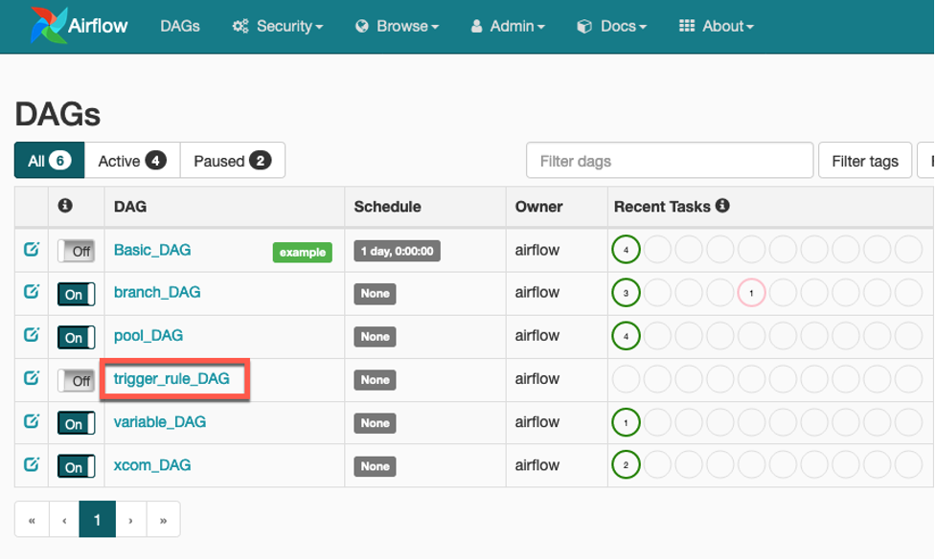Viewport: 936px width, 560px height.
Task: Pause variable_DAG using its On toggle
Action: tap(76, 423)
